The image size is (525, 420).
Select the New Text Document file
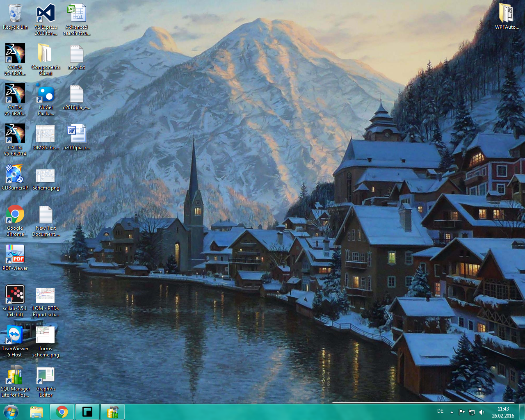(46, 221)
